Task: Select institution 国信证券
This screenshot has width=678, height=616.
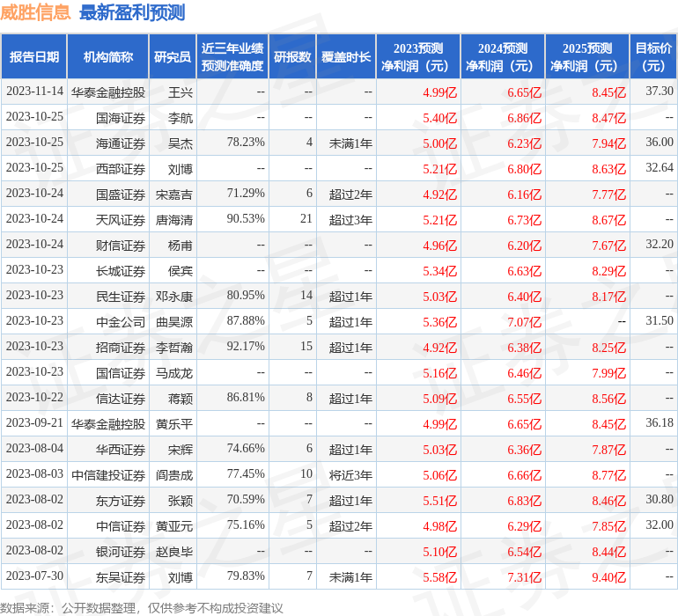Action: pyautogui.click(x=121, y=372)
